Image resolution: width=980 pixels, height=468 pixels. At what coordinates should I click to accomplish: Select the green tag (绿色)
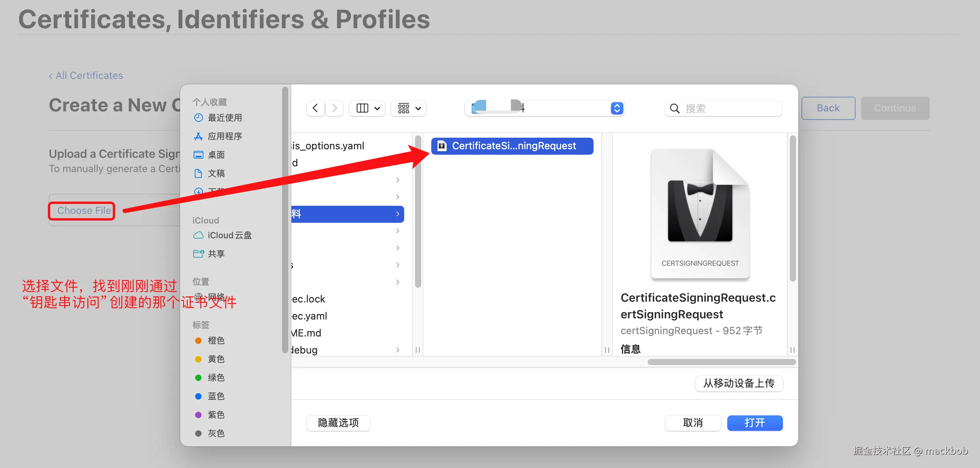click(x=216, y=377)
